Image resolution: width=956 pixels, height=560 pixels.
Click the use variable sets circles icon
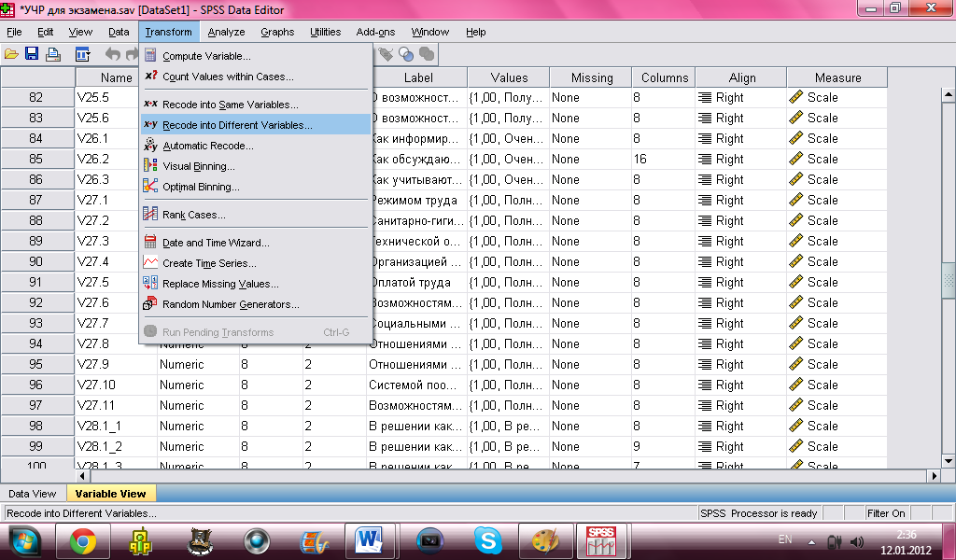pyautogui.click(x=406, y=54)
